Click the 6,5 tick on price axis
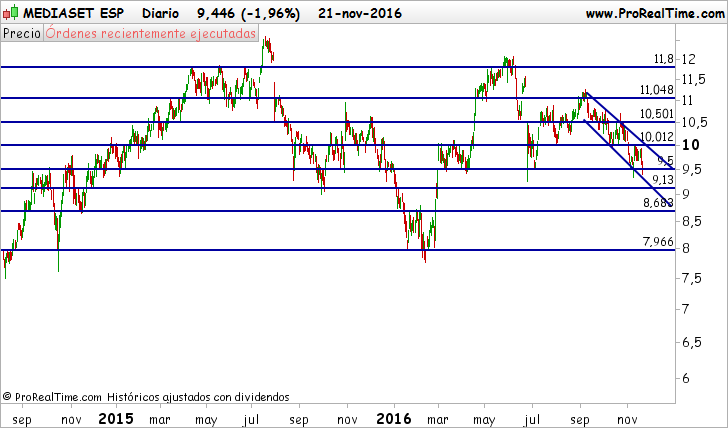Image resolution: width=728 pixels, height=428 pixels. (691, 343)
